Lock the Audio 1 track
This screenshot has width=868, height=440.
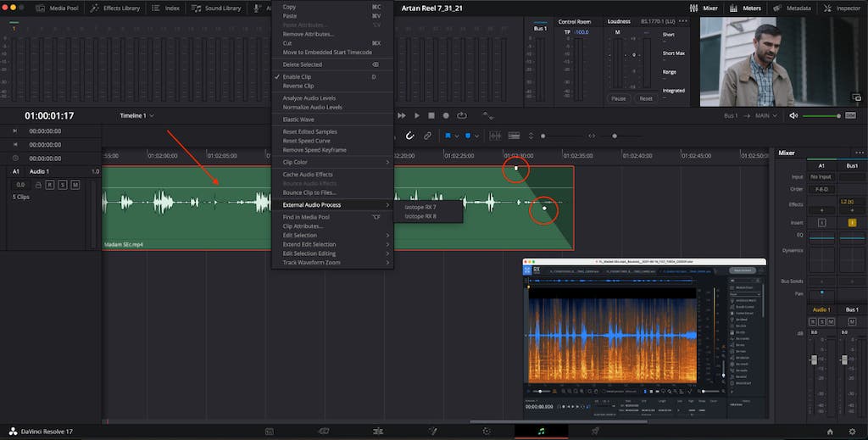[x=38, y=185]
